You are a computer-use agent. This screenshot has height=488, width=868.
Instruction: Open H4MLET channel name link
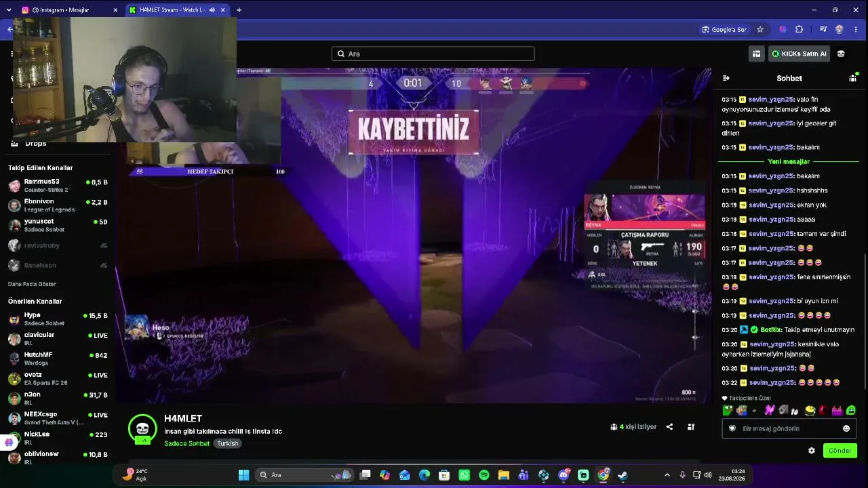click(x=183, y=418)
